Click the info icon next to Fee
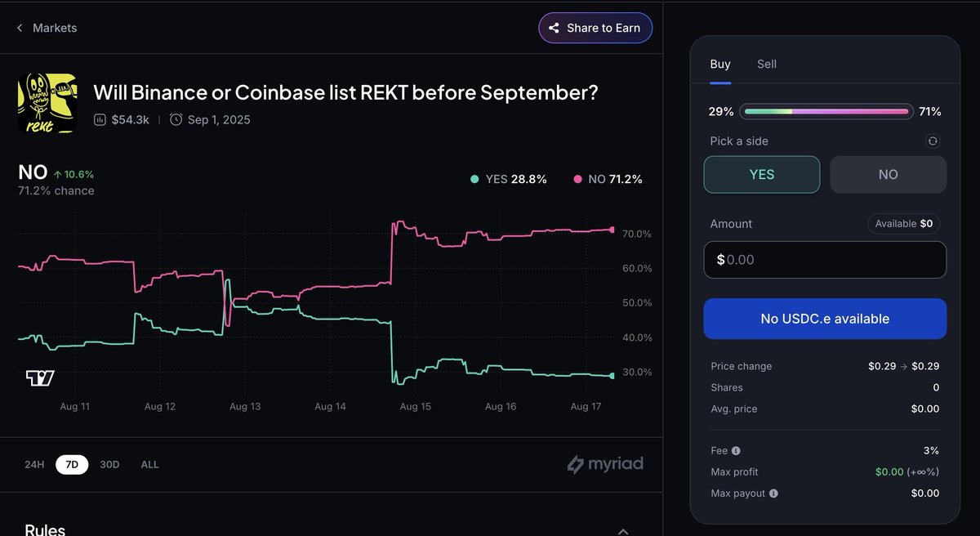Image resolution: width=980 pixels, height=536 pixels. point(737,451)
